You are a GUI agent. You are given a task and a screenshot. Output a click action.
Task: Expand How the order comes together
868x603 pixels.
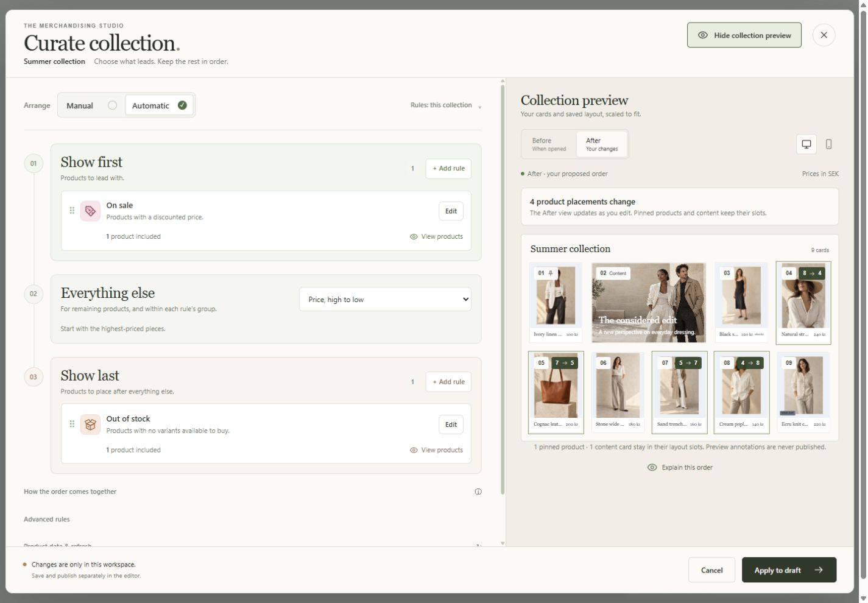pos(252,492)
